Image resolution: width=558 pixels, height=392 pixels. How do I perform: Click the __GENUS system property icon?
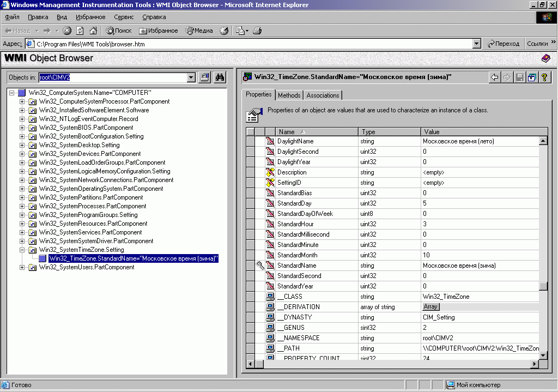point(270,327)
